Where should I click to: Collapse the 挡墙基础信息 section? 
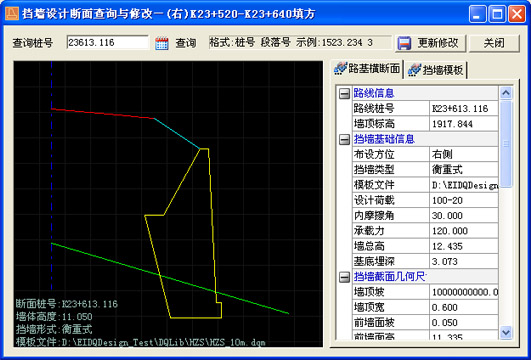344,139
